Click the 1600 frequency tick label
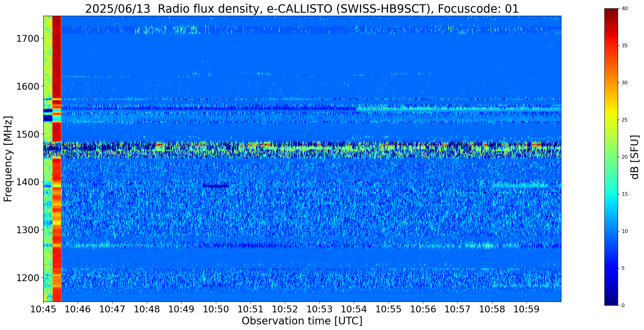 [28, 86]
